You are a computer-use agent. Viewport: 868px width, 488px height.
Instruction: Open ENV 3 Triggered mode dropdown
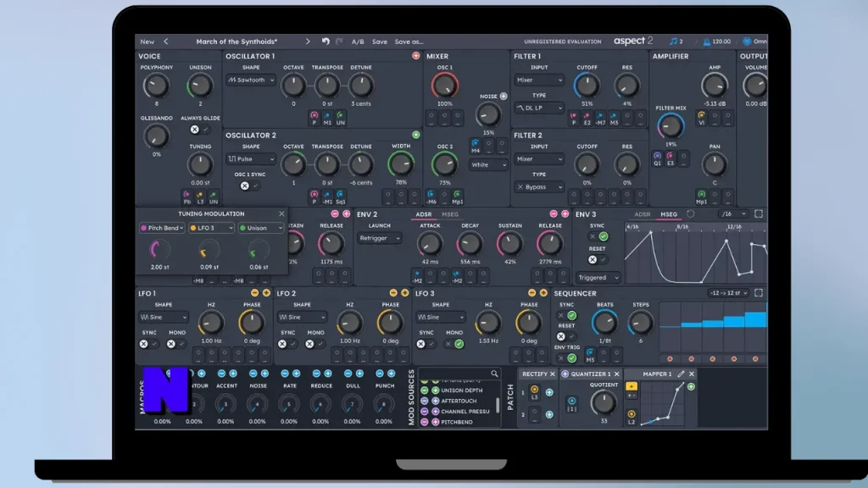pyautogui.click(x=598, y=278)
